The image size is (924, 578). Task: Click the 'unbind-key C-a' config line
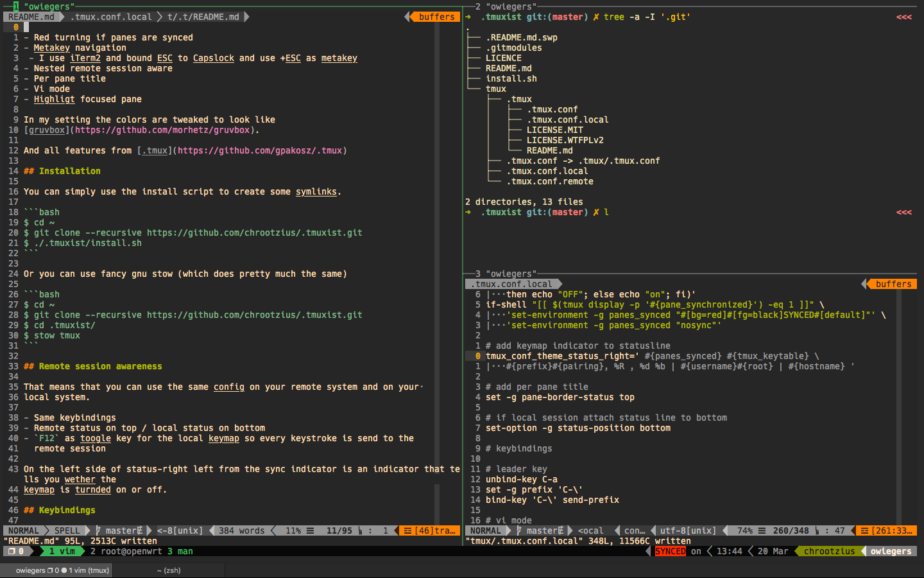pos(522,479)
